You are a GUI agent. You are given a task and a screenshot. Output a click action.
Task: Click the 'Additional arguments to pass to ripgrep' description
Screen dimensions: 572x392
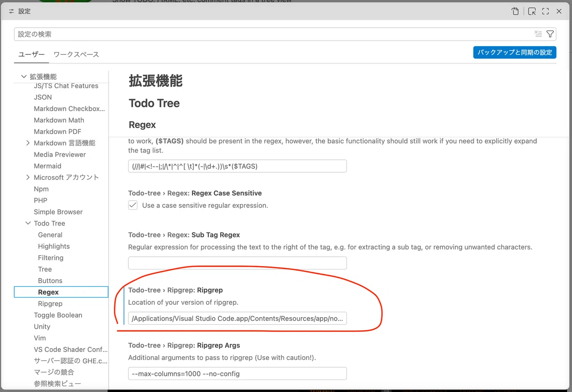click(x=222, y=358)
